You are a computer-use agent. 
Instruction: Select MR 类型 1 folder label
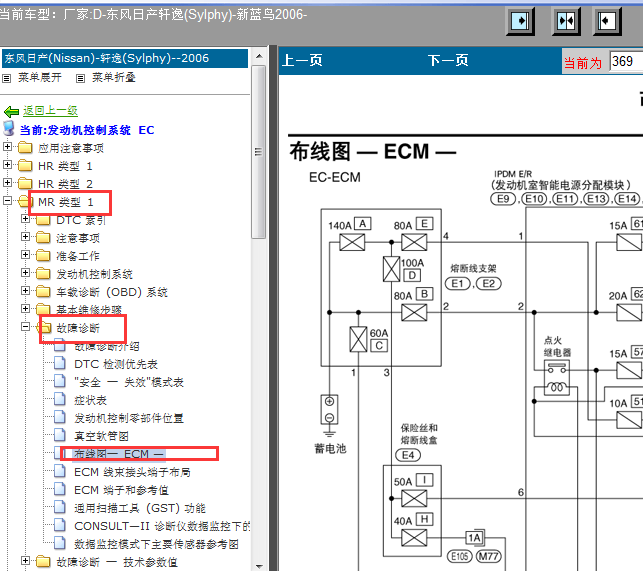pyautogui.click(x=66, y=202)
